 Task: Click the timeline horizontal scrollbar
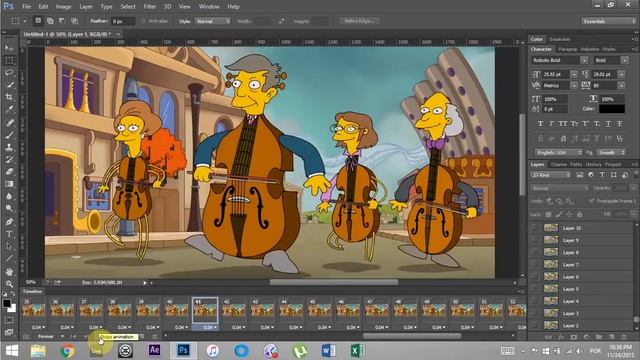pyautogui.click(x=412, y=336)
